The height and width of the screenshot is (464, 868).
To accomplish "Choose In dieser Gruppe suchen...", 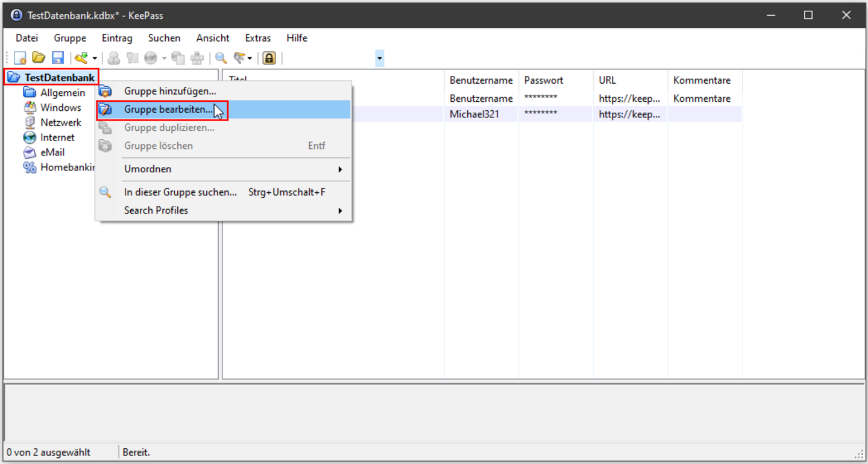I will [223, 192].
